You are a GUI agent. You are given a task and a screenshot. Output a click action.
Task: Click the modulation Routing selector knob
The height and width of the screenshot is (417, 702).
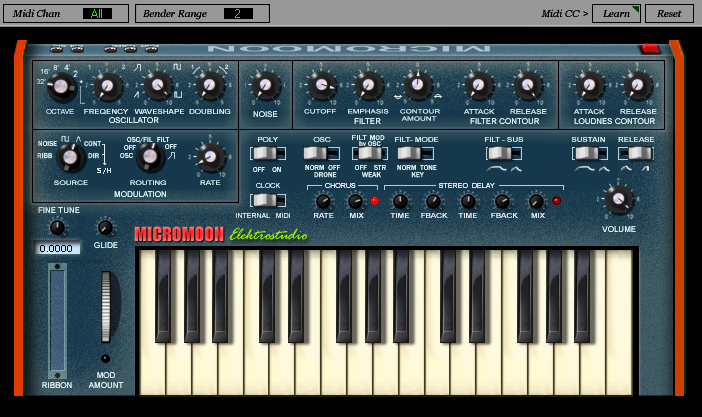(150, 157)
